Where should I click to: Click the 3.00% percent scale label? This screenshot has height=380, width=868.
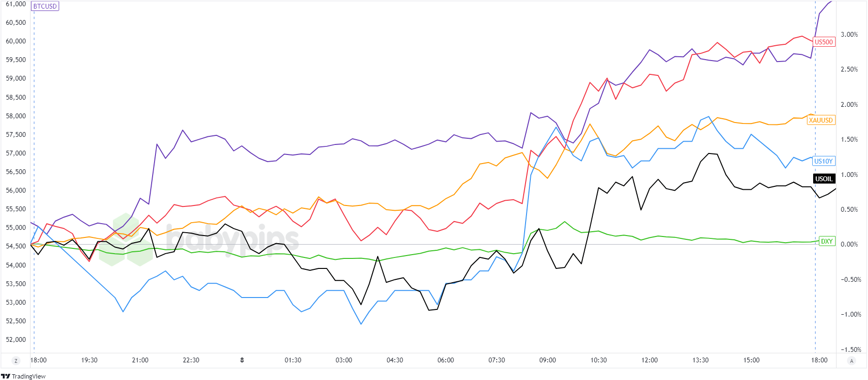pos(849,34)
